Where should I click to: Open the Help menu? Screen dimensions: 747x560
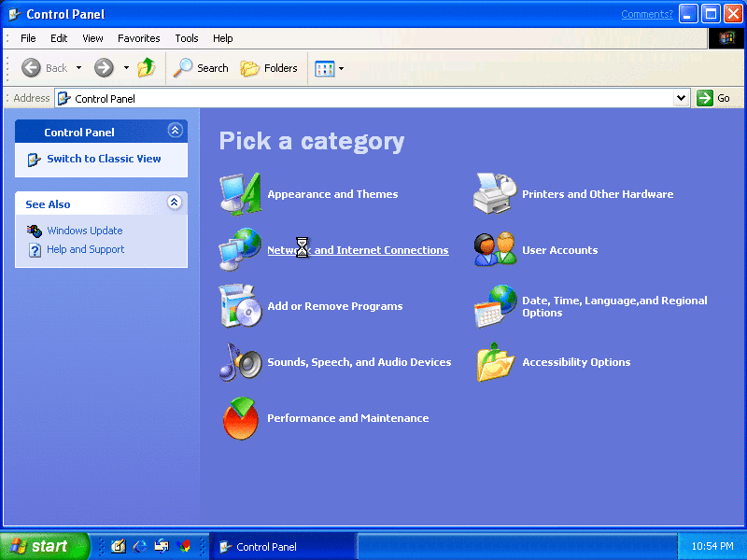click(x=222, y=38)
